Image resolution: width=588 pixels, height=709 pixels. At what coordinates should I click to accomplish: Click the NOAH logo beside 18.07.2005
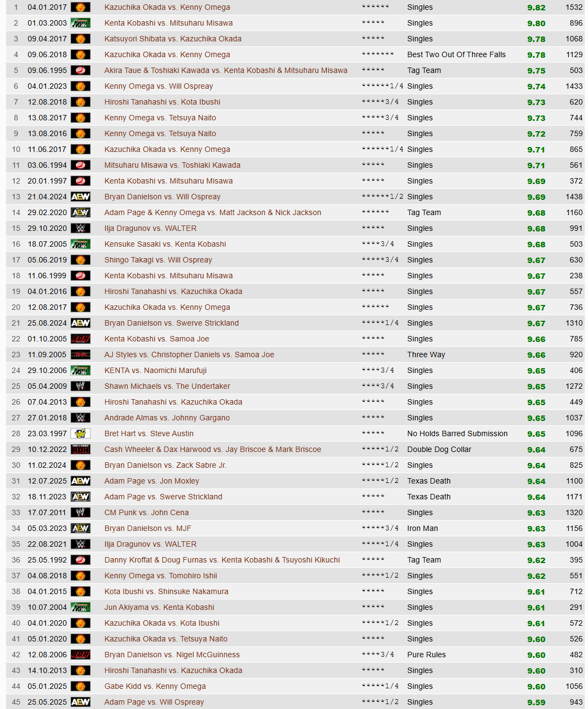click(x=81, y=245)
